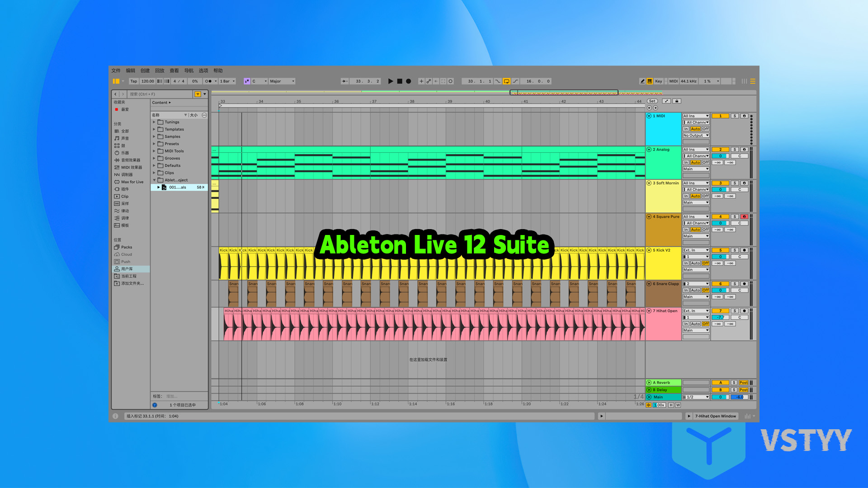868x488 pixels.
Task: Open the 帮助 menu
Action: click(x=218, y=70)
